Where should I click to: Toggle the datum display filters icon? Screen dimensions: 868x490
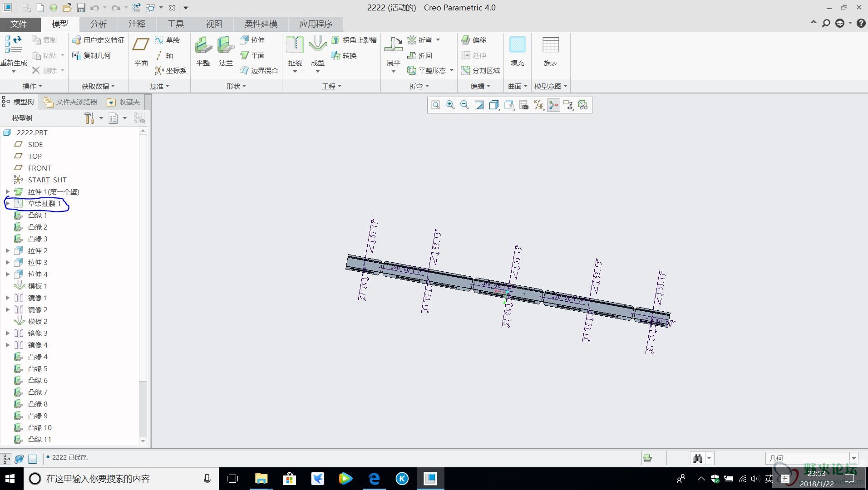tap(539, 105)
